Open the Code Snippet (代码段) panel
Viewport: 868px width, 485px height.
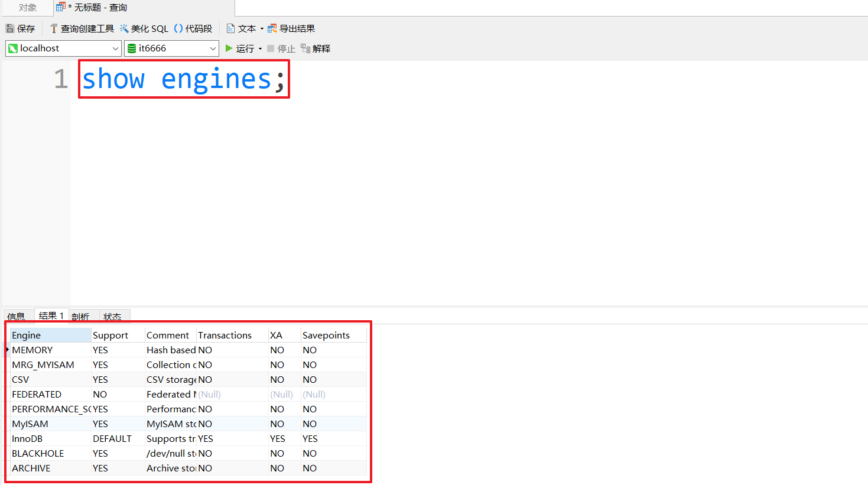click(x=193, y=28)
